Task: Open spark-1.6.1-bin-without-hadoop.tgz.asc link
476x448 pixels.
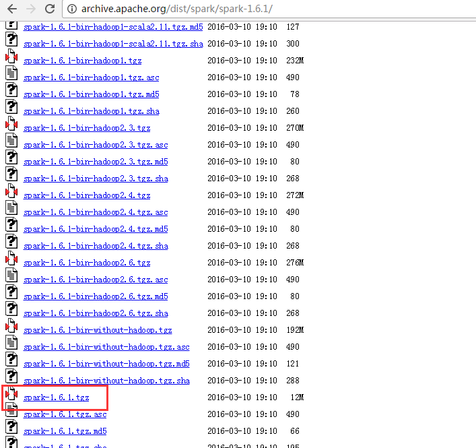Action: (x=106, y=348)
